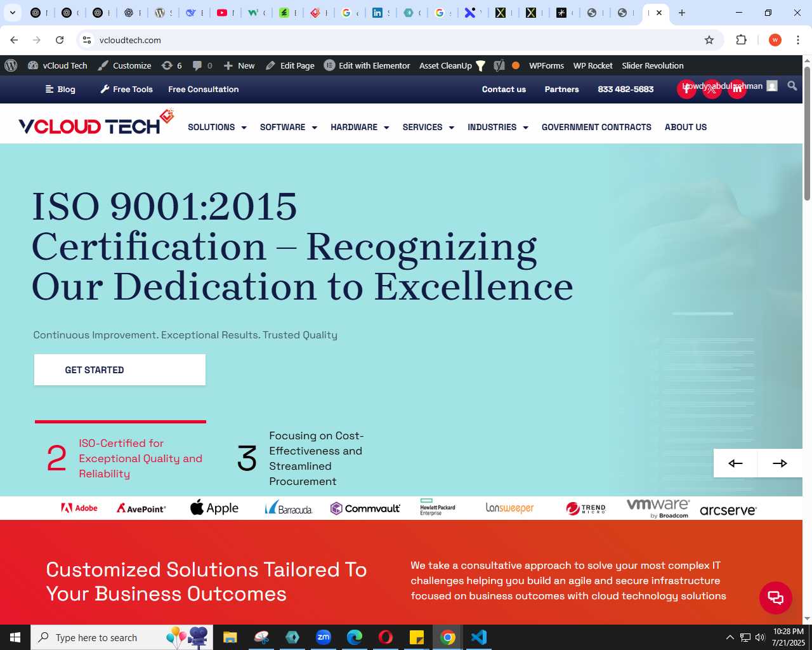This screenshot has width=812, height=650.
Task: Open the browser Extensions puzzle icon
Action: [x=741, y=40]
